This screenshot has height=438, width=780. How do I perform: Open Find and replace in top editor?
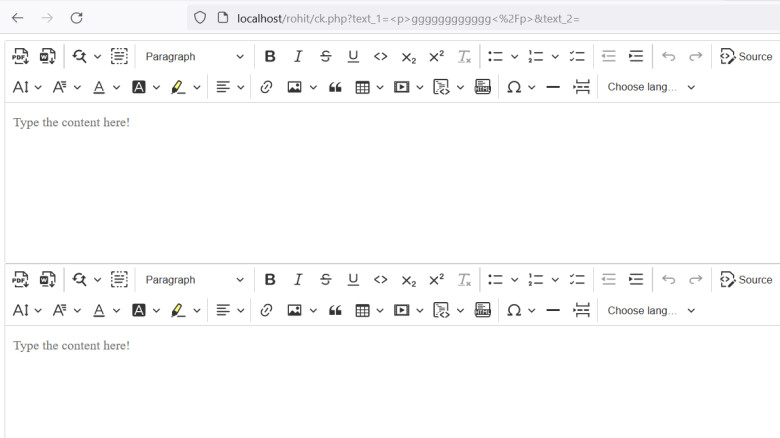coord(80,56)
